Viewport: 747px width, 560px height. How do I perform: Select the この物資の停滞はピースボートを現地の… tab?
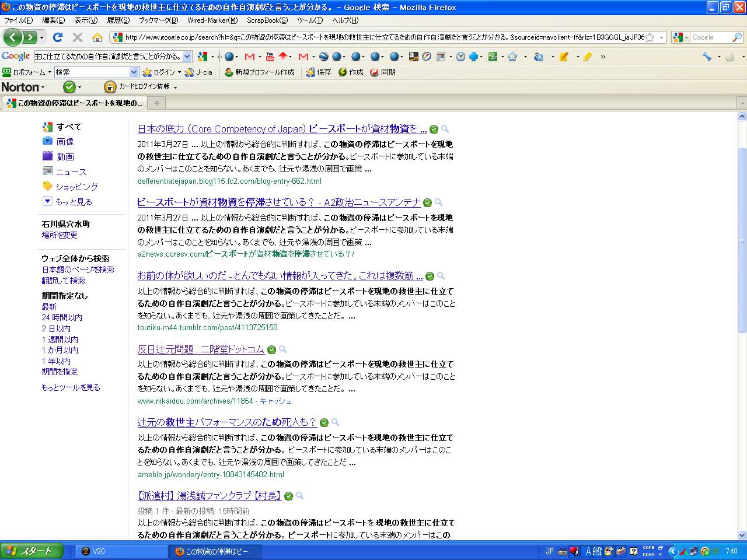pos(75,103)
